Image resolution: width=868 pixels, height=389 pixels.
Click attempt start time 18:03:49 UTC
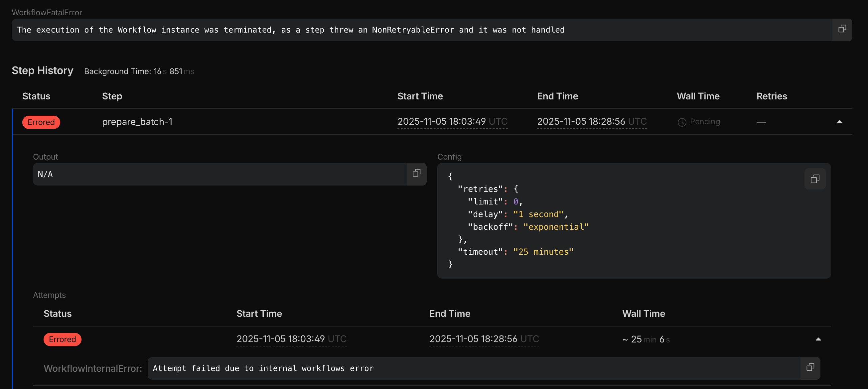[291, 338]
